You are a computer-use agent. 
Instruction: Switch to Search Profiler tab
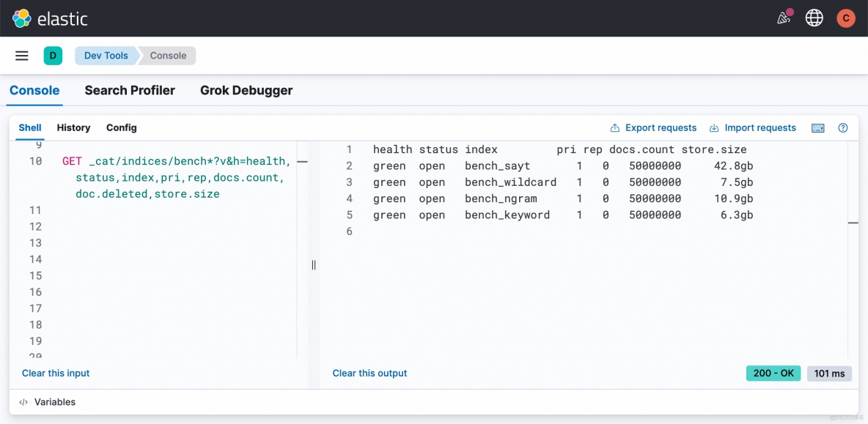[x=130, y=91]
